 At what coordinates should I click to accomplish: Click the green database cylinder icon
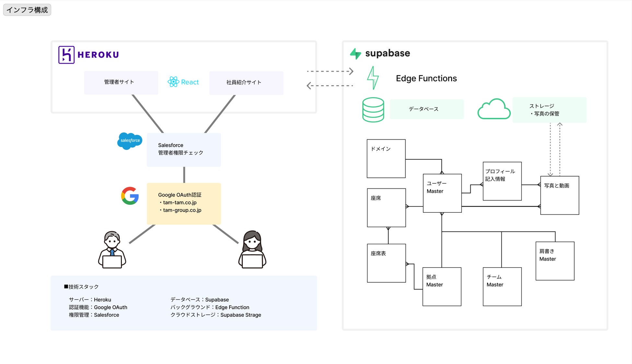pos(373,110)
